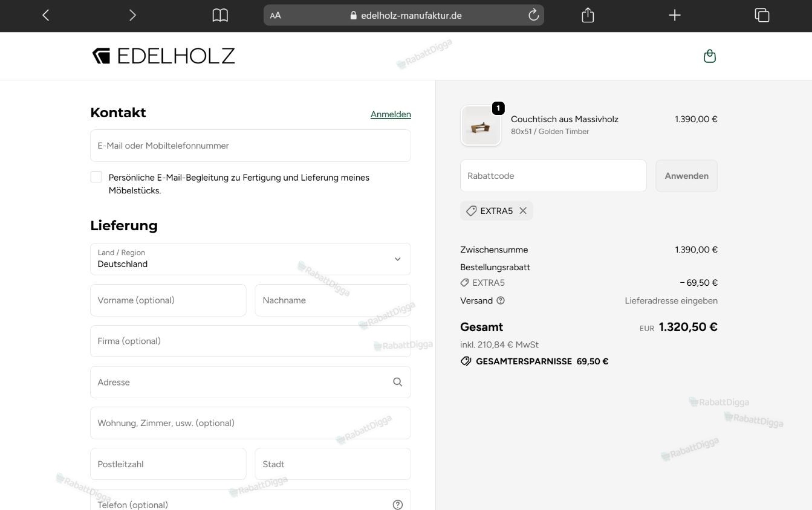This screenshot has width=812, height=510.
Task: Open the Safari bookmarks book icon
Action: [x=220, y=16]
